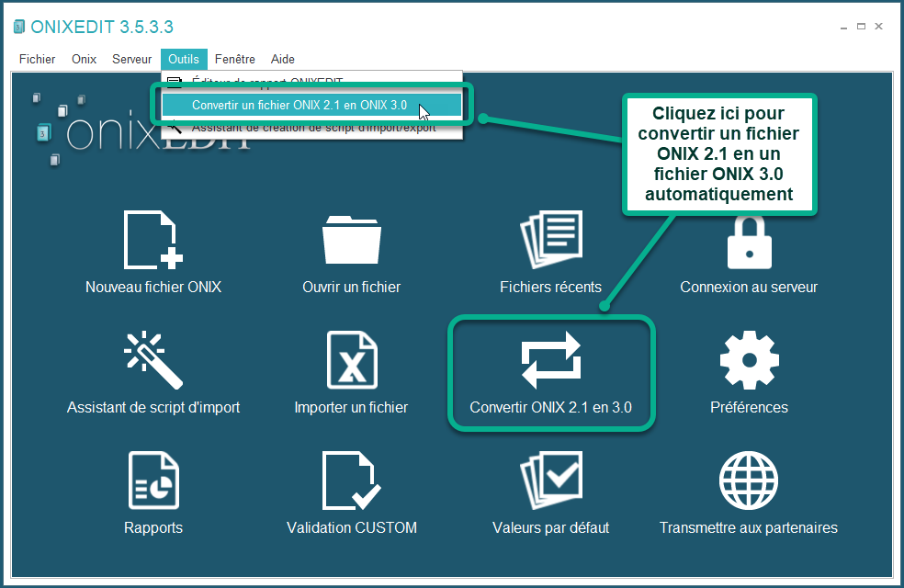904x588 pixels.
Task: Open the Fenêtre menu
Action: point(235,59)
